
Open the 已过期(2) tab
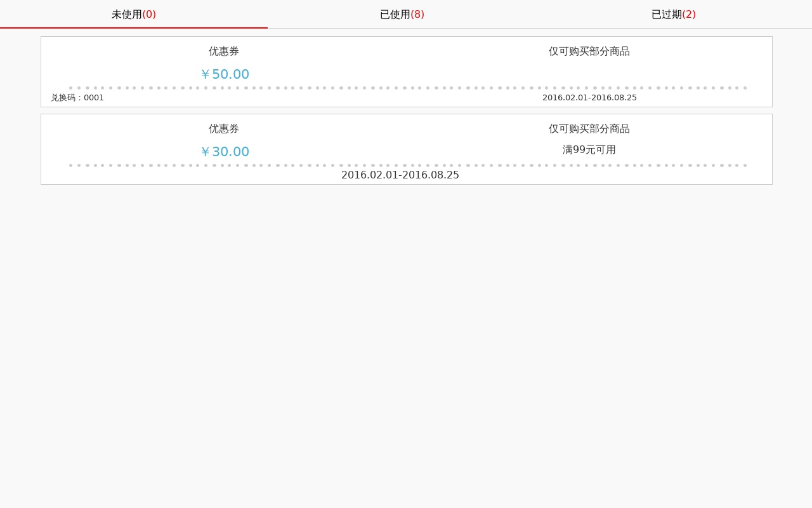[x=674, y=14]
